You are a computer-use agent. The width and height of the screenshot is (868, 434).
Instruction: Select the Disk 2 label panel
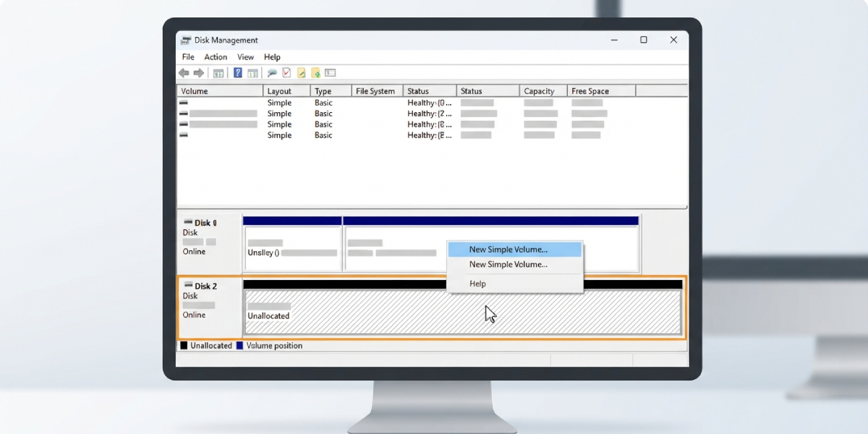pyautogui.click(x=210, y=307)
